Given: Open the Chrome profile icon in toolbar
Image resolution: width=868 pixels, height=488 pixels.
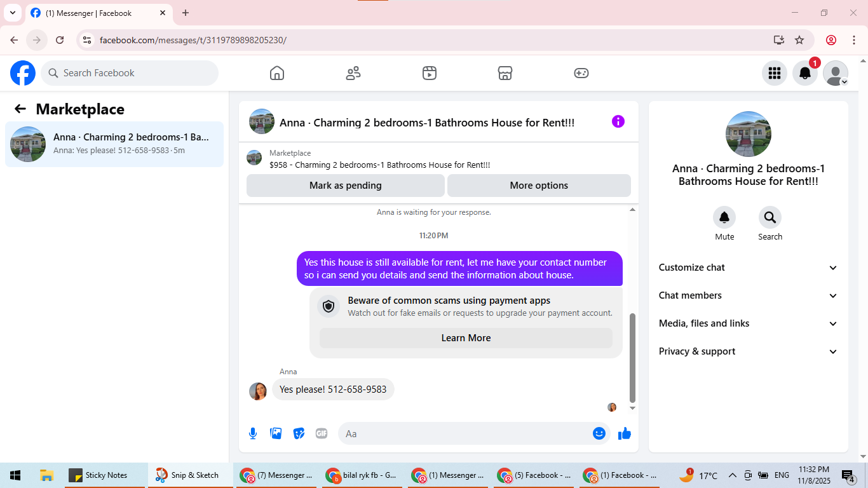Looking at the screenshot, I should pos(831,40).
